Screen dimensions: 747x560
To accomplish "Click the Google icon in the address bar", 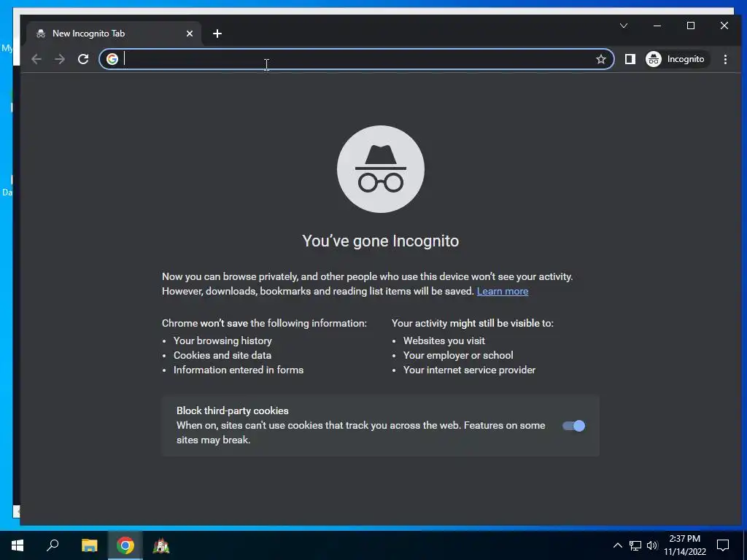I will (x=112, y=59).
